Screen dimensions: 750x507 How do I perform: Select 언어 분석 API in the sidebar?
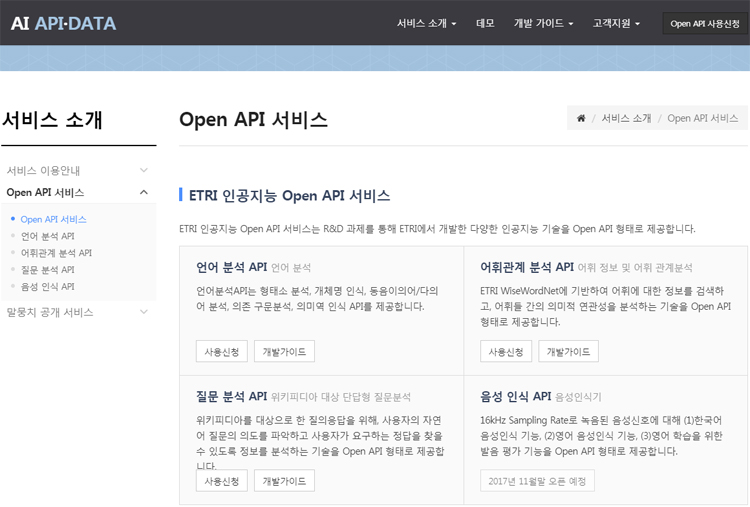pyautogui.click(x=47, y=236)
